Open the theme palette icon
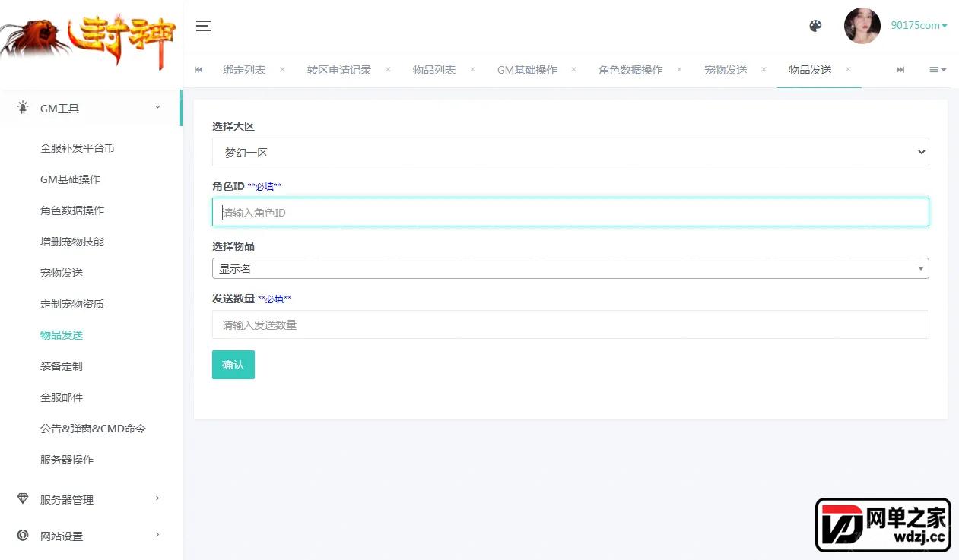The image size is (959, 560). pos(815,26)
